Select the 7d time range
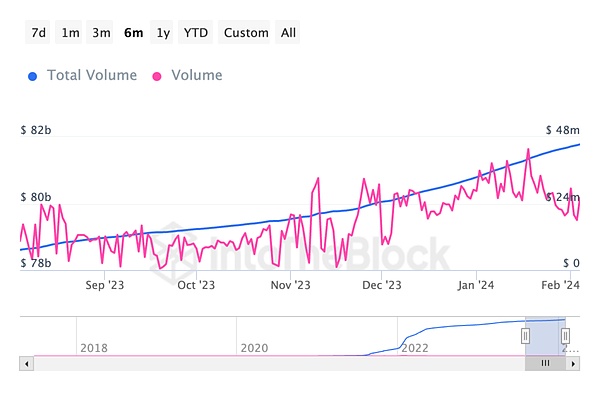The width and height of the screenshot is (600, 400). tap(38, 32)
